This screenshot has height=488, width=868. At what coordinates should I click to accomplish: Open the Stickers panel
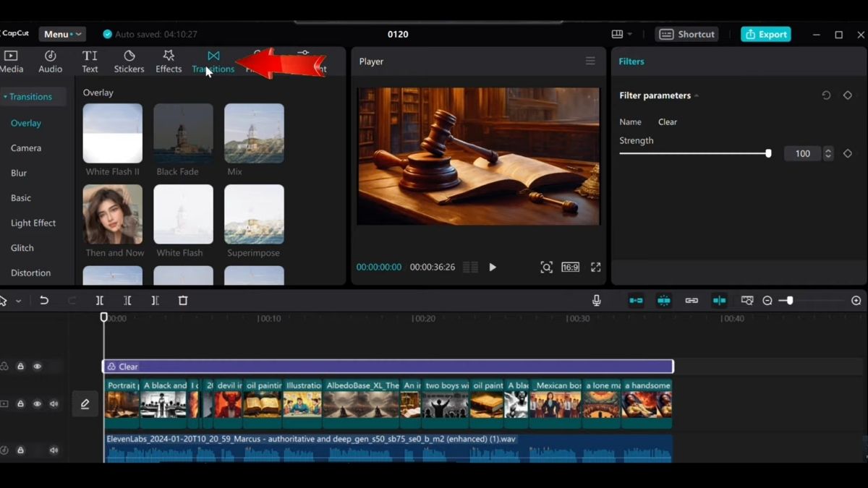(129, 61)
